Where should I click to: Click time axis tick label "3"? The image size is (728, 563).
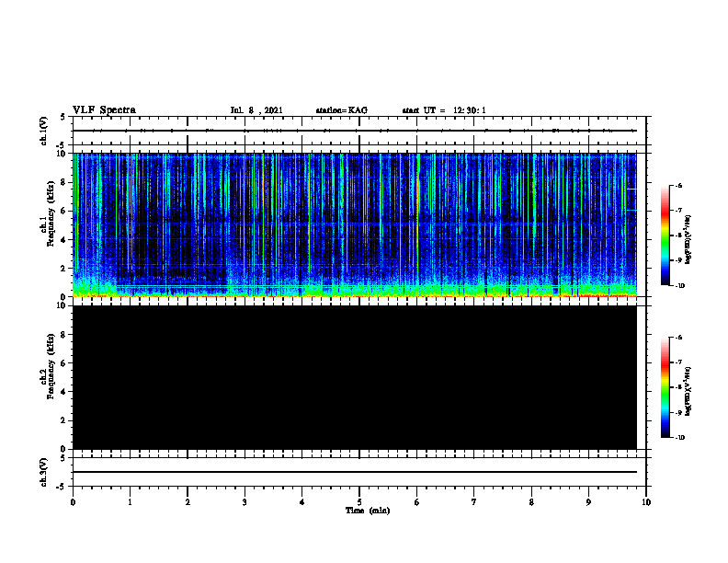245,502
